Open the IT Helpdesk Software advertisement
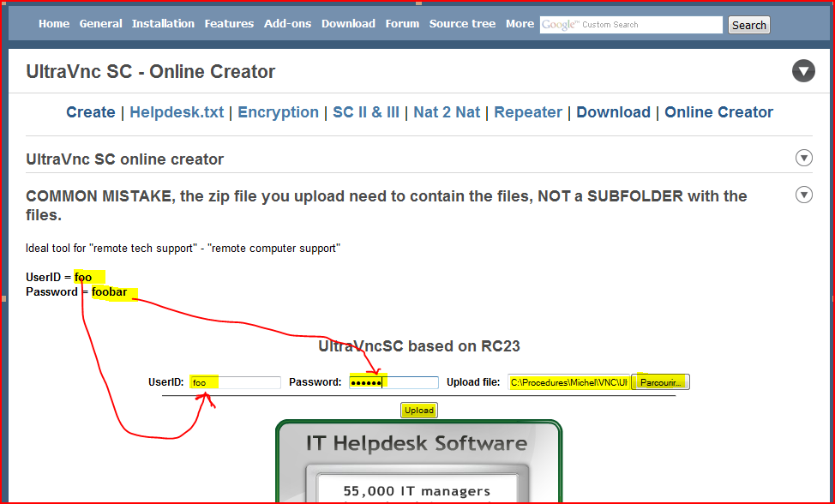Screen dimensions: 835x504 point(418,461)
